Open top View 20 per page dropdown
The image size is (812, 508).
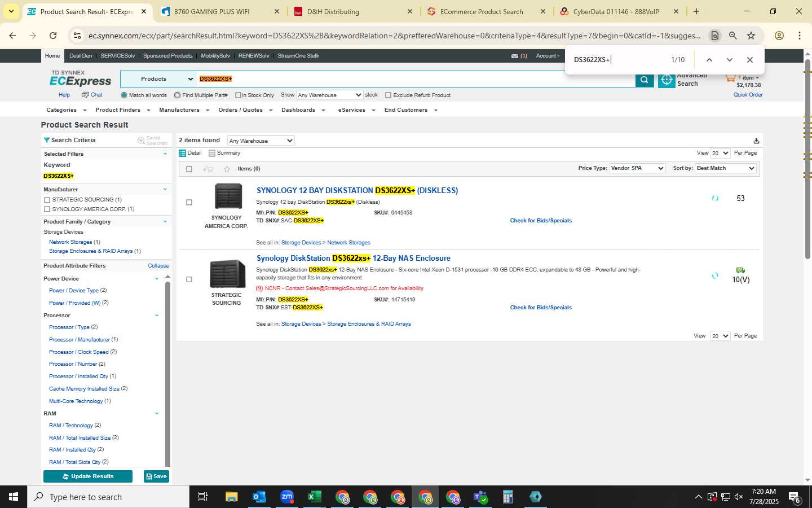click(720, 153)
